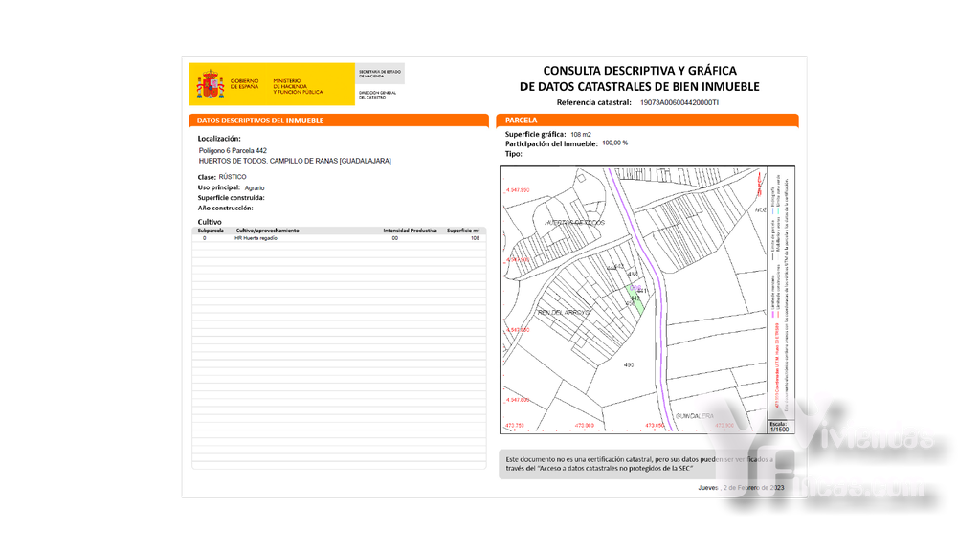Click the Spanish coat of arms emblem
The width and height of the screenshot is (980, 551).
pyautogui.click(x=211, y=84)
